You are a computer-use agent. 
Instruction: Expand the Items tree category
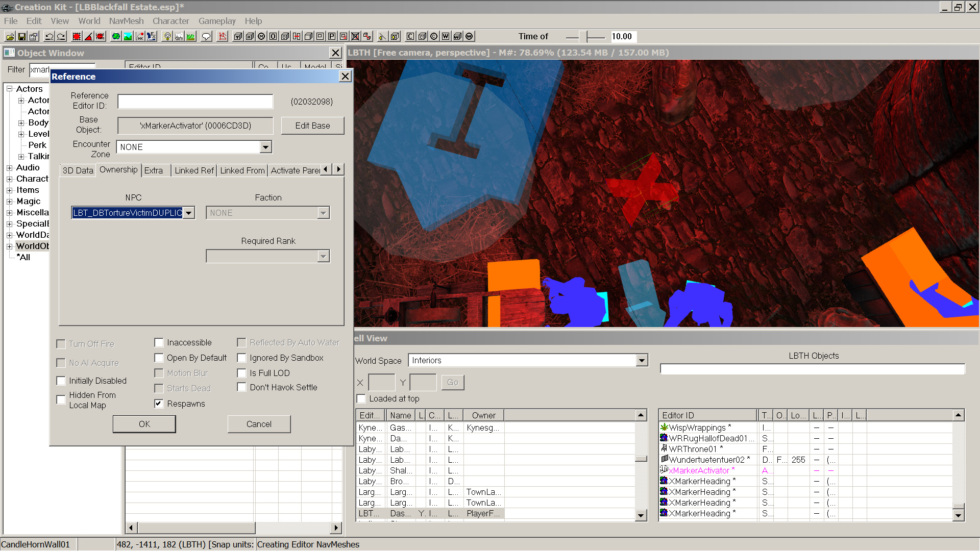[x=9, y=190]
